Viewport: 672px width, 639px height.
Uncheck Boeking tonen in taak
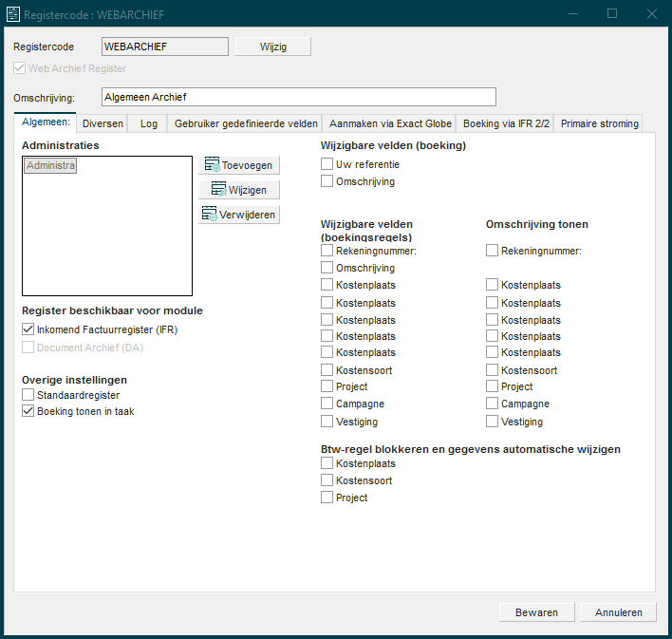[28, 411]
